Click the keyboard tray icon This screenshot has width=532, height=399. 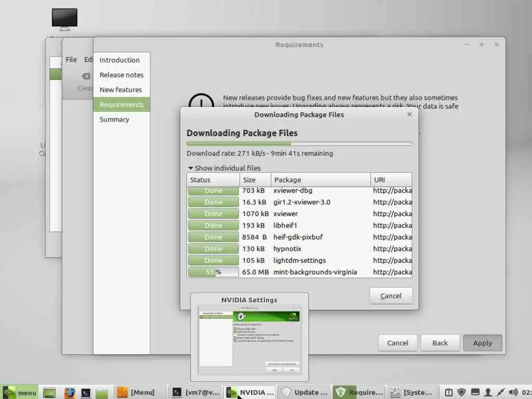pos(475,393)
